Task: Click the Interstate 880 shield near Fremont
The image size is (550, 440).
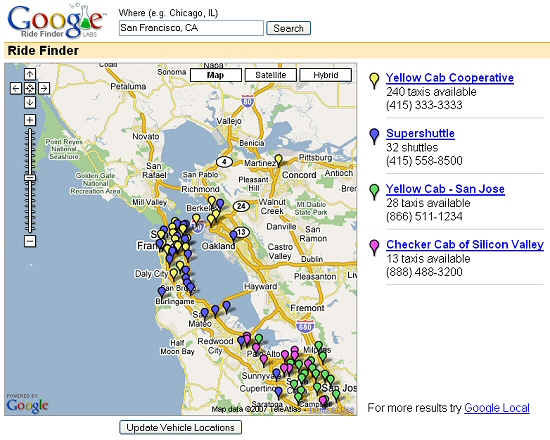Action: click(x=304, y=327)
